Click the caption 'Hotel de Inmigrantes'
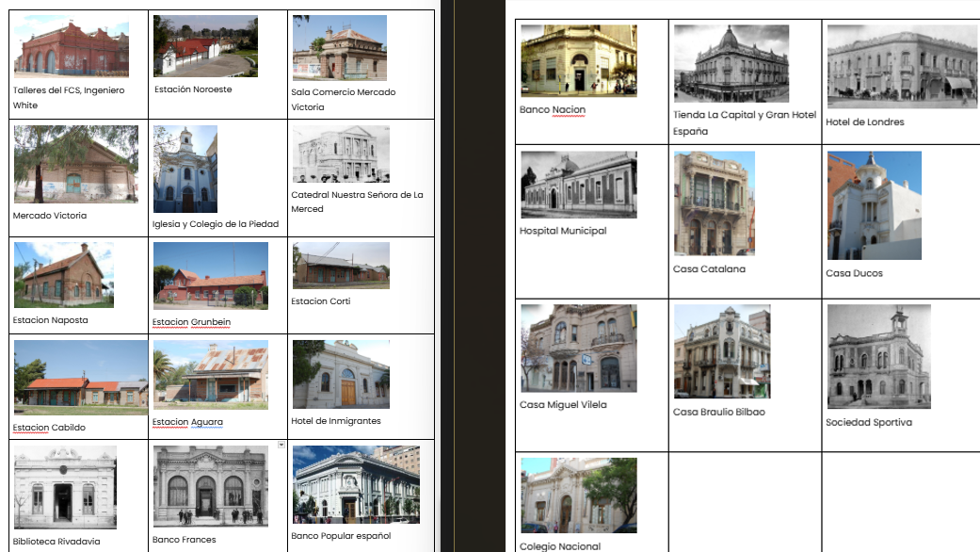 [x=336, y=421]
